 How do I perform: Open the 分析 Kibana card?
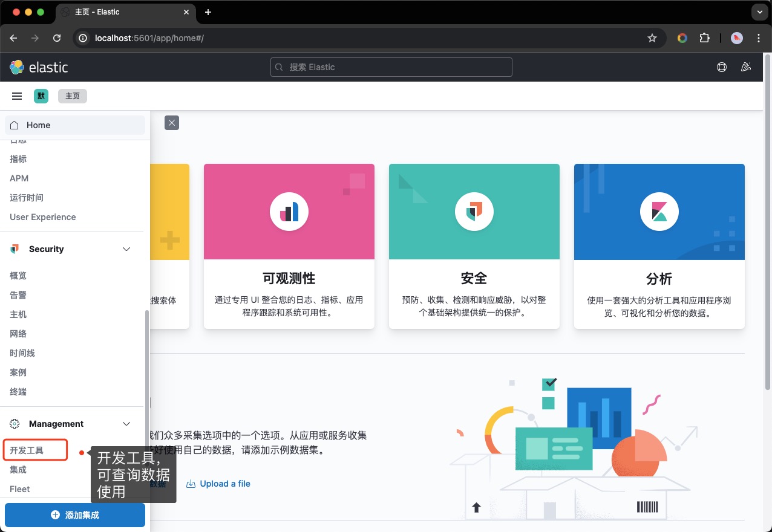coord(659,247)
